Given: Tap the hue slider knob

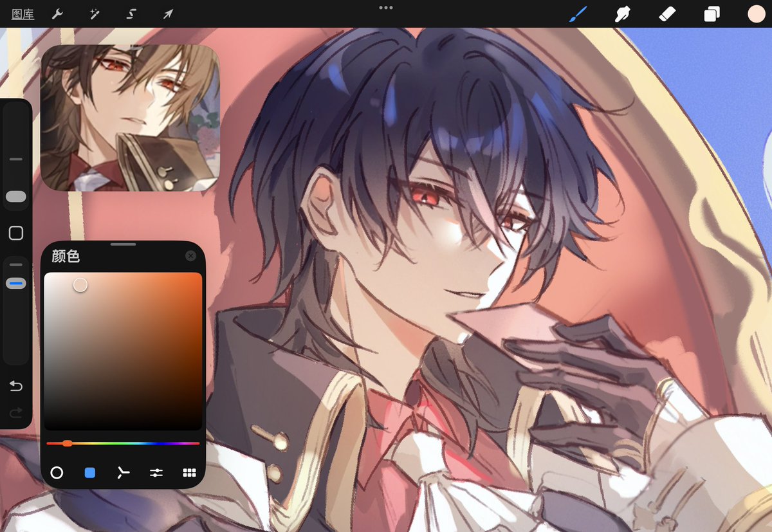Looking at the screenshot, I should pos(67,443).
